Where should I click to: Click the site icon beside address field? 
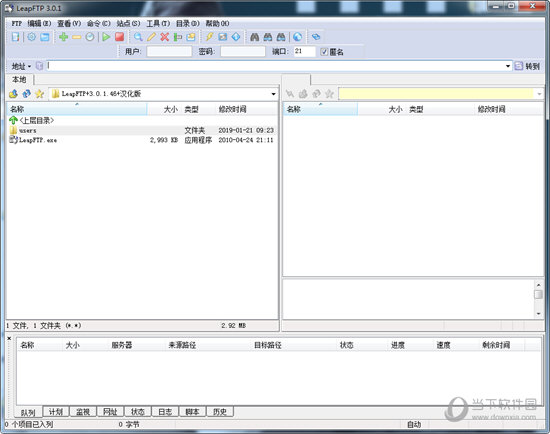point(39,66)
